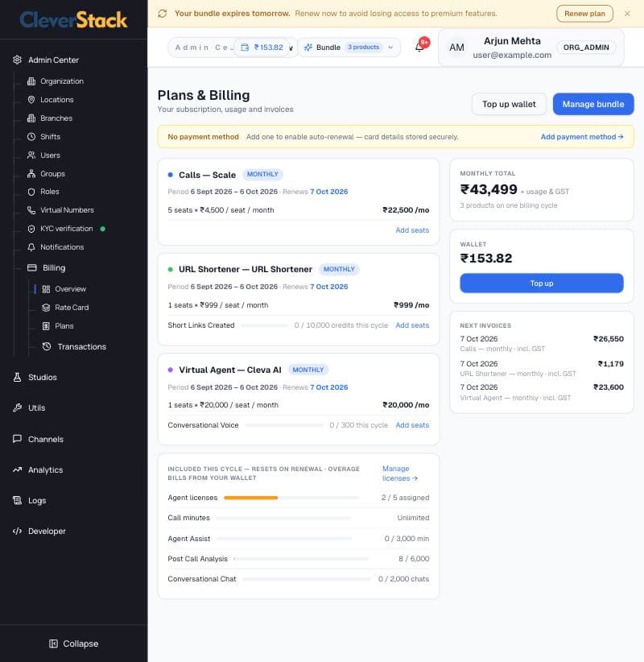Click Add seats for URL Shortener

(x=412, y=325)
